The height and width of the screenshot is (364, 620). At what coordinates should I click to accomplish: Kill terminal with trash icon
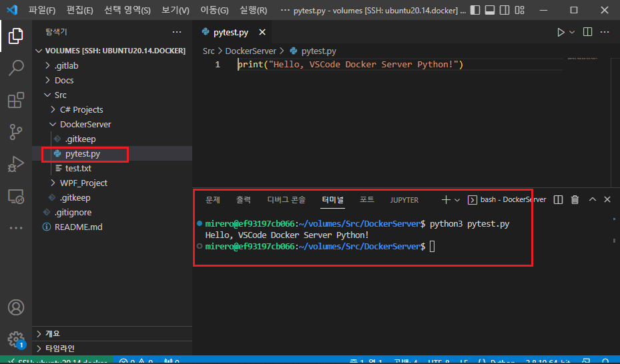pos(575,200)
